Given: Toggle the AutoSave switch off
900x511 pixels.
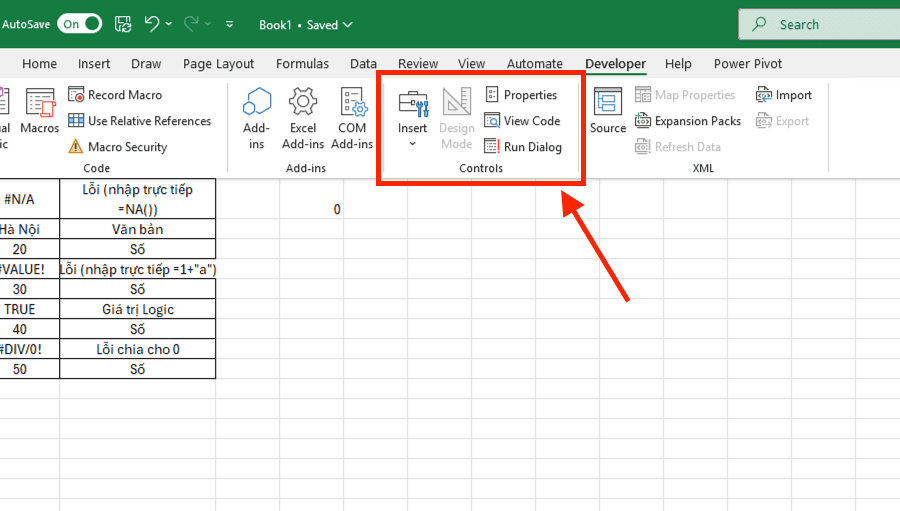Looking at the screenshot, I should click(x=79, y=24).
